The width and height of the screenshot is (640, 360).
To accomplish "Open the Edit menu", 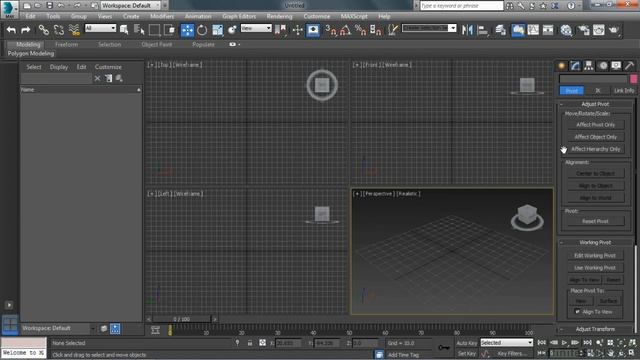I will pyautogui.click(x=31, y=16).
